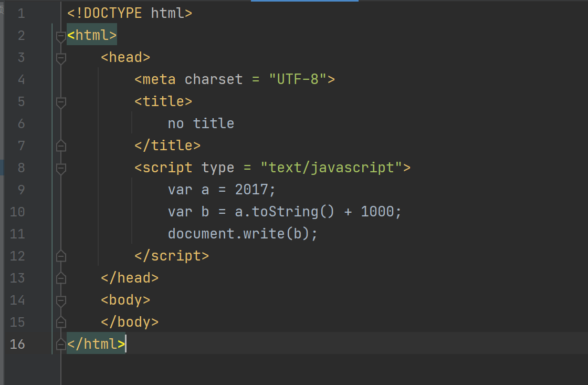Click the document.write(b) statement
The height and width of the screenshot is (385, 588).
[243, 234]
